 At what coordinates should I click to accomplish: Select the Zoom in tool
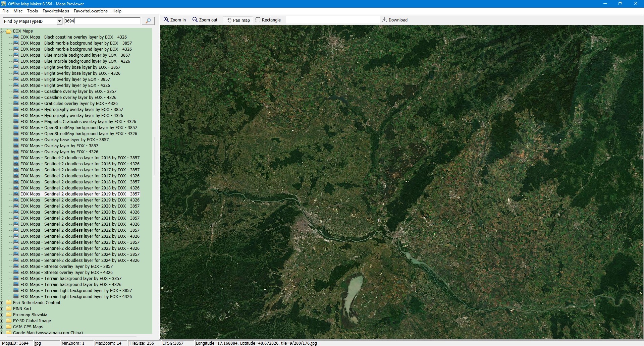[x=174, y=20]
